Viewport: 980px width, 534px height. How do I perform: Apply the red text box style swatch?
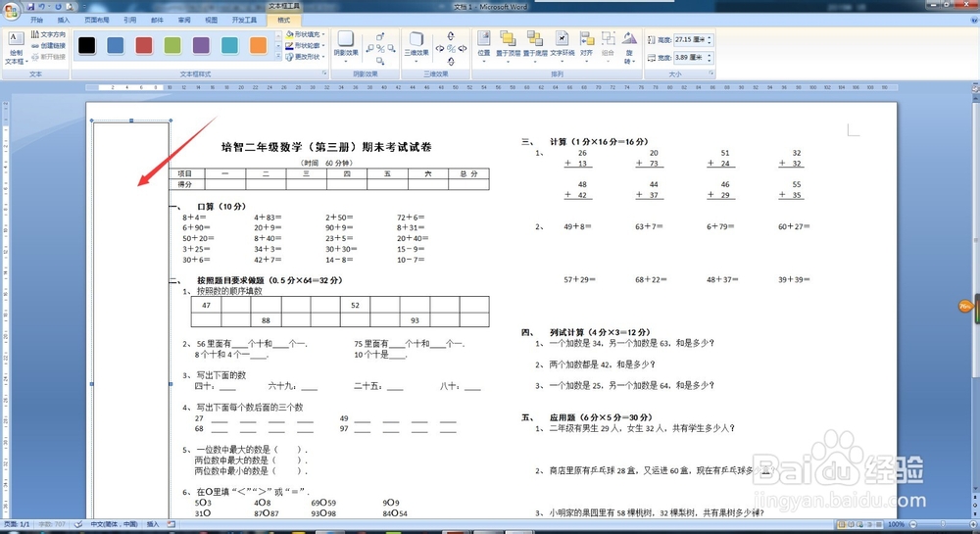pos(144,45)
